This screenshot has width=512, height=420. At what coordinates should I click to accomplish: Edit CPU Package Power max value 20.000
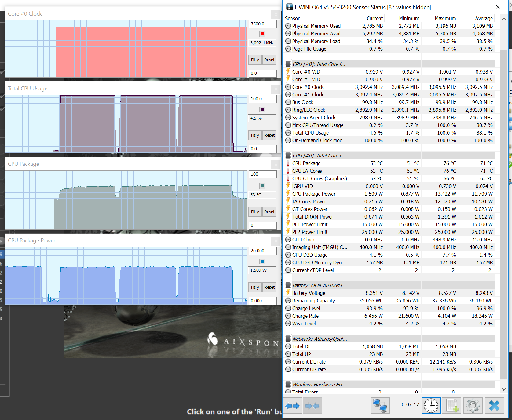pyautogui.click(x=262, y=251)
